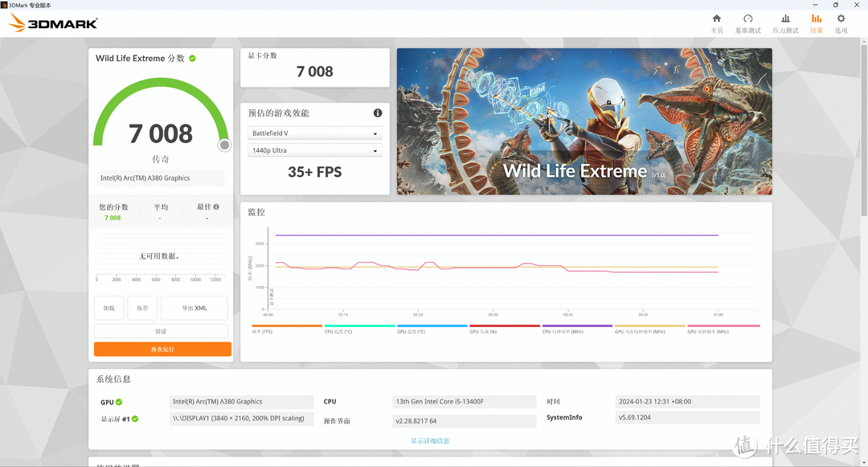Click the Wild Life Extreme banner image
Image resolution: width=868 pixels, height=467 pixels.
[x=584, y=121]
